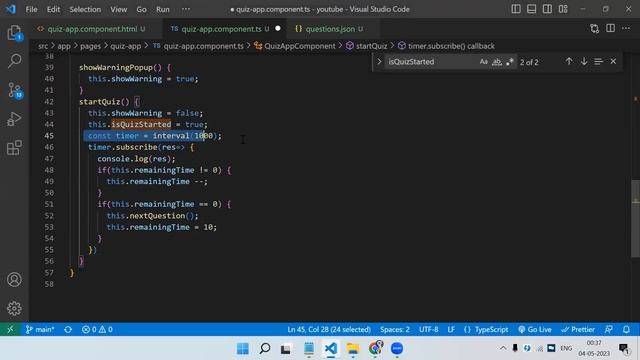640x360 pixels.
Task: Open the Search view in activity bar
Action: point(14,61)
